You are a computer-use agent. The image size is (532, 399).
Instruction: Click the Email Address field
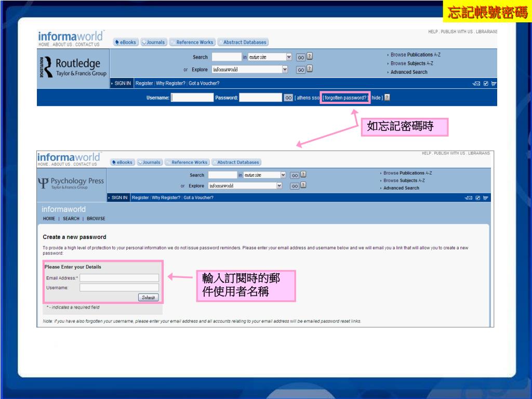[x=119, y=278]
